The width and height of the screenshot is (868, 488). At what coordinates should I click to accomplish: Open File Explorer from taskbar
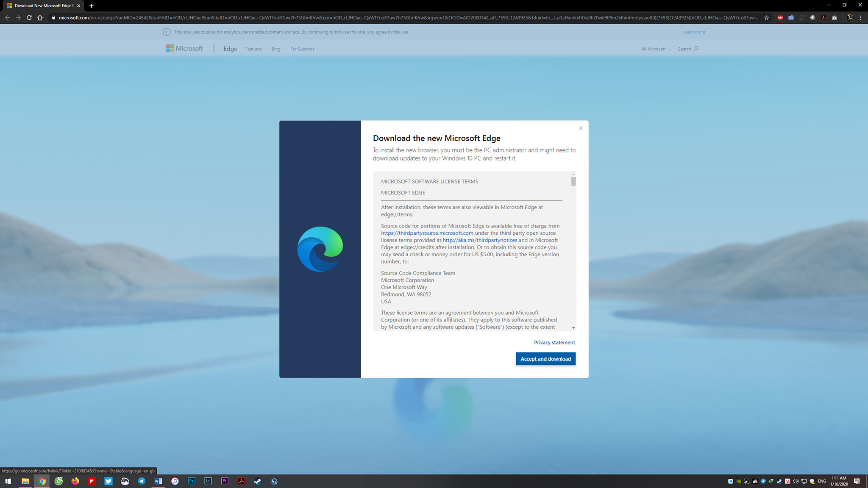pos(25,481)
